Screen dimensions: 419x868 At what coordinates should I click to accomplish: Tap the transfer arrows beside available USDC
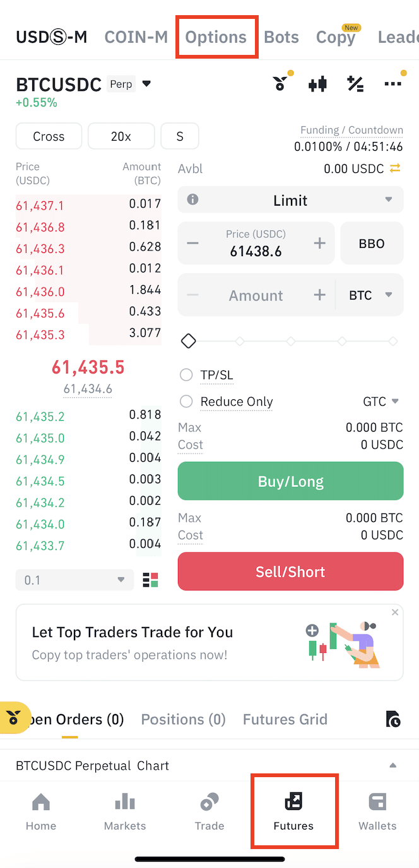coord(395,168)
